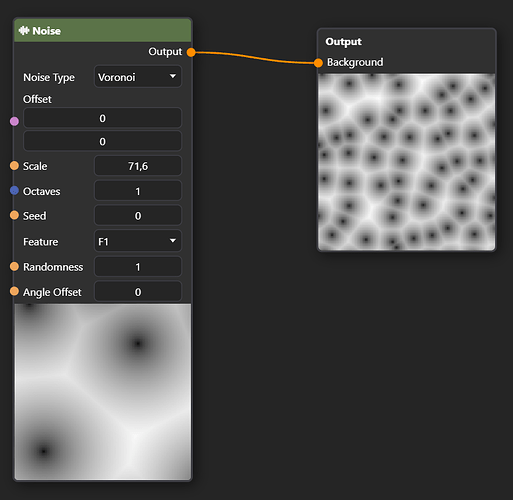Click the blue Octaves input socket

pos(14,191)
